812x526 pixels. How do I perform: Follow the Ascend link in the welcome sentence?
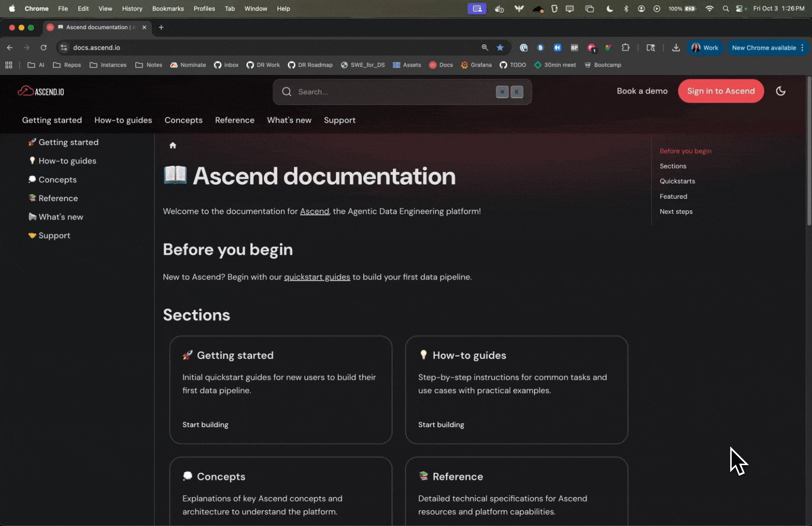tap(314, 211)
